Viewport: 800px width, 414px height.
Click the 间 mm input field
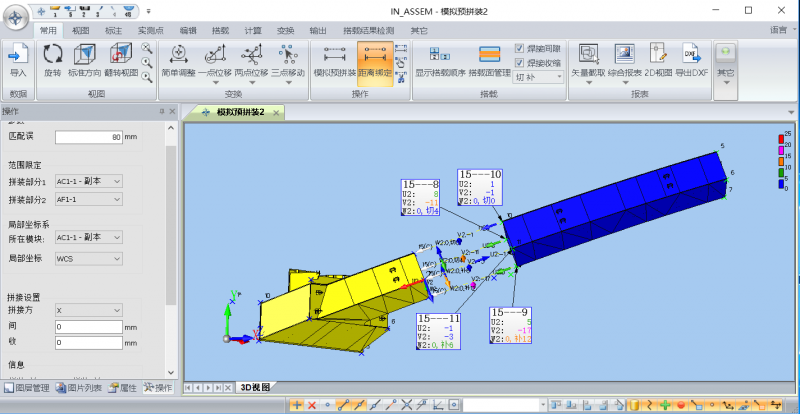tap(89, 327)
